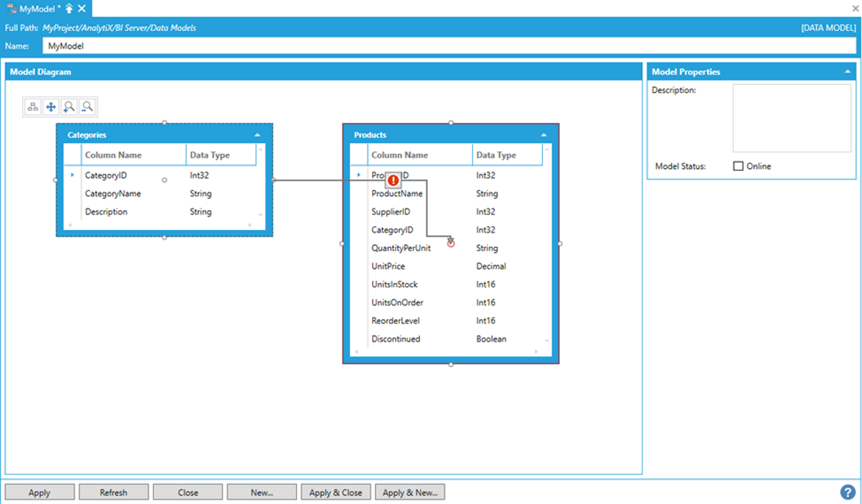Collapse the Model Properties panel
This screenshot has width=862, height=504.
[847, 72]
